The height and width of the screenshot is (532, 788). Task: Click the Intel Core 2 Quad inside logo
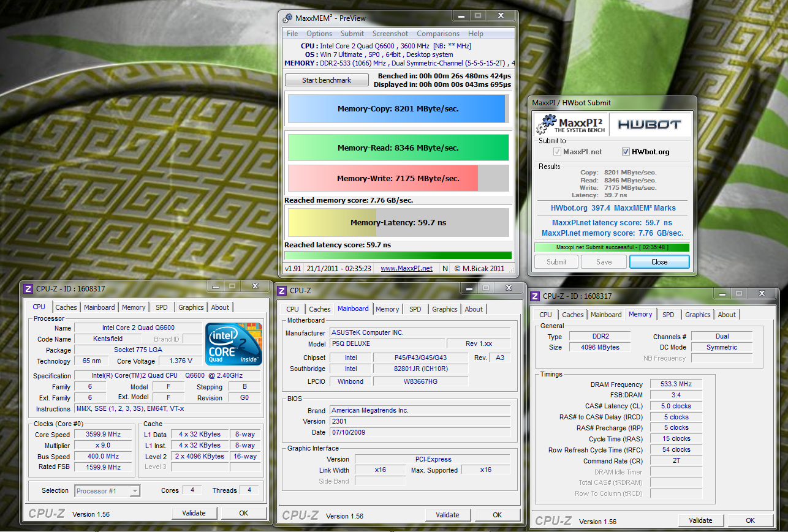coord(234,343)
